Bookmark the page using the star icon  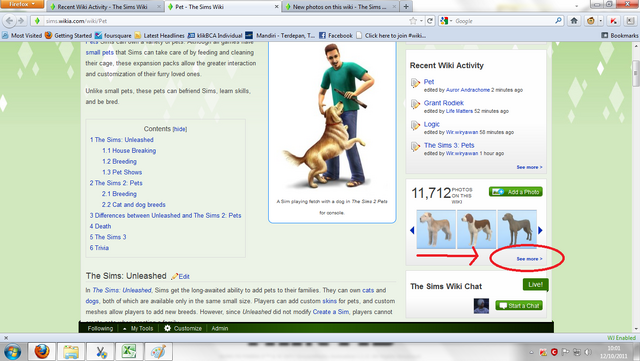pos(413,21)
